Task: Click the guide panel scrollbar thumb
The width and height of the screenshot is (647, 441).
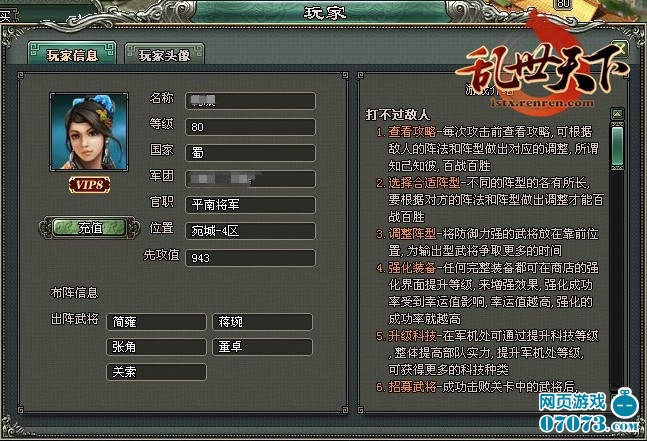Action: point(617,147)
